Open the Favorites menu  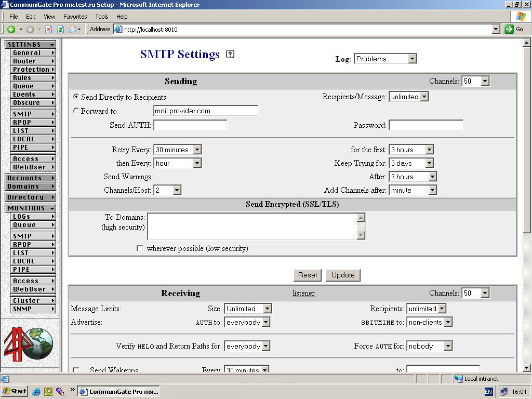point(75,17)
